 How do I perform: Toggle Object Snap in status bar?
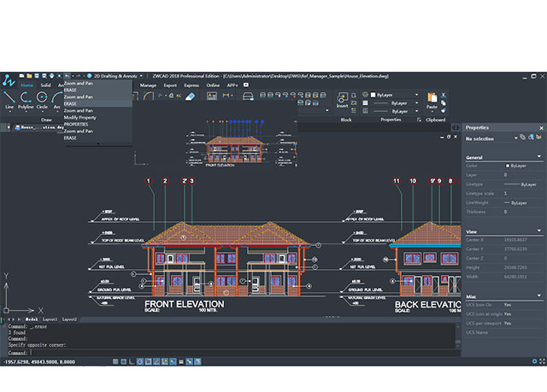[148, 362]
